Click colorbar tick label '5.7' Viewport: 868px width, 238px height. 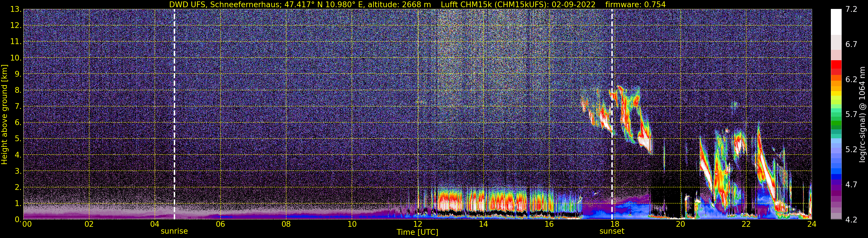(851, 115)
